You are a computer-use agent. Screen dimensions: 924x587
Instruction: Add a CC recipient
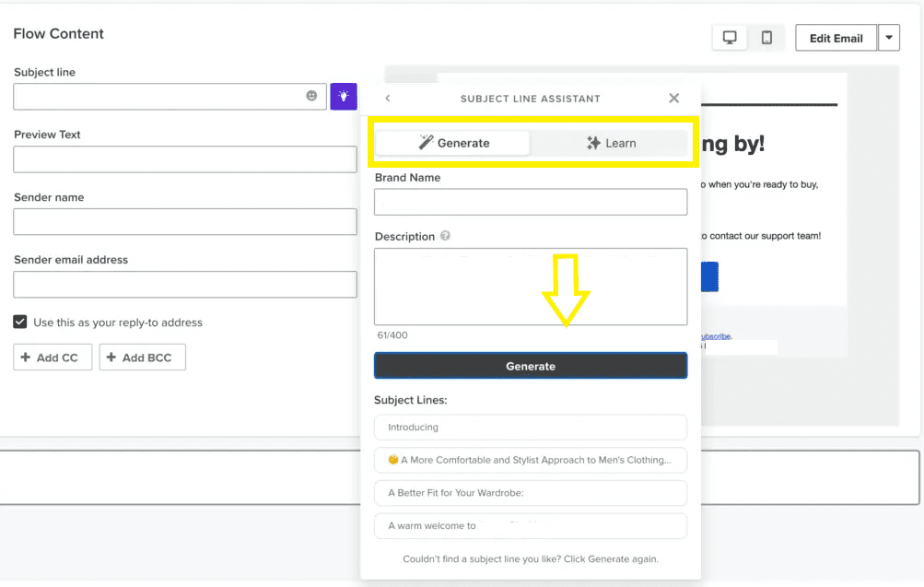(52, 357)
